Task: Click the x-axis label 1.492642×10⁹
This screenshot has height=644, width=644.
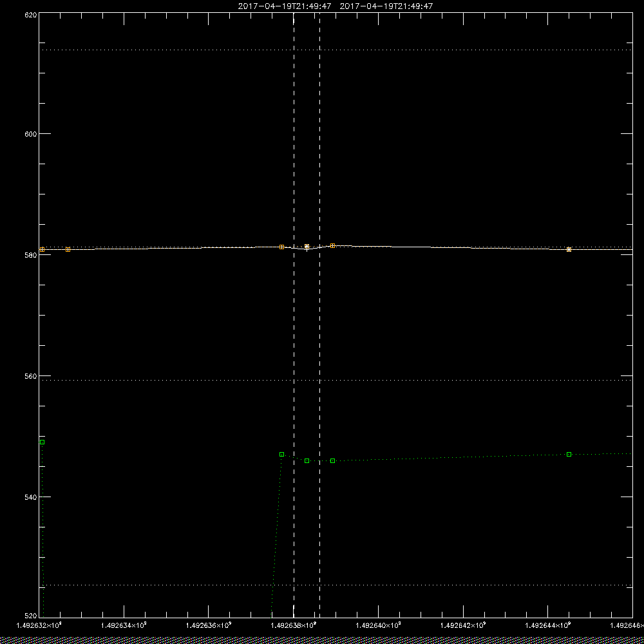Action: (x=463, y=625)
